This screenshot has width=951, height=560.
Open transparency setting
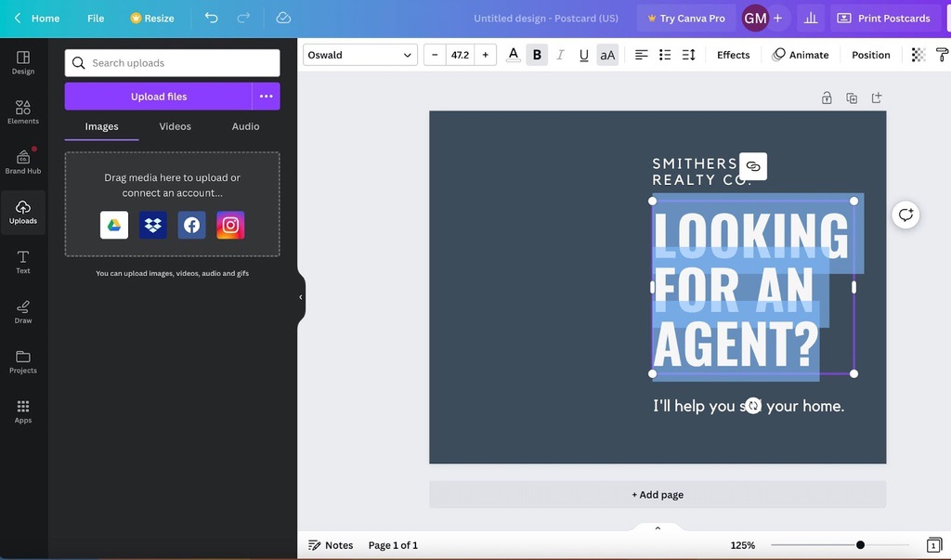pyautogui.click(x=918, y=55)
